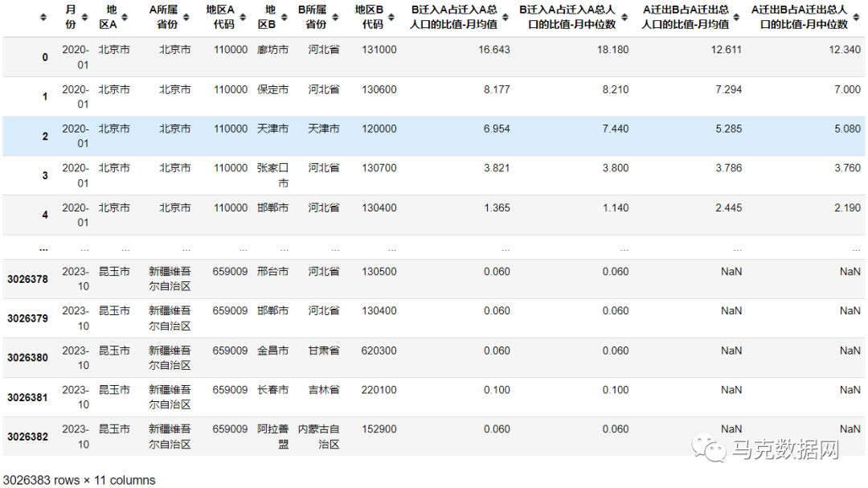
Task: Click the 张家口市 cell
Action: (273, 175)
